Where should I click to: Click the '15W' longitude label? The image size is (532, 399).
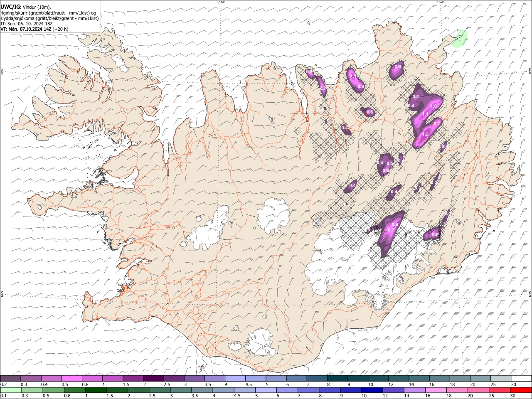(x=440, y=2)
